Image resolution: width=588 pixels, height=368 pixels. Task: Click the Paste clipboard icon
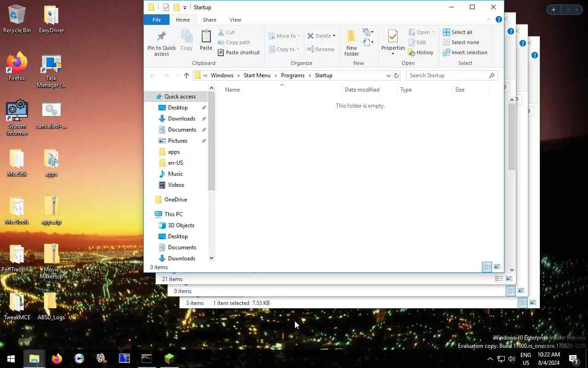click(x=206, y=36)
